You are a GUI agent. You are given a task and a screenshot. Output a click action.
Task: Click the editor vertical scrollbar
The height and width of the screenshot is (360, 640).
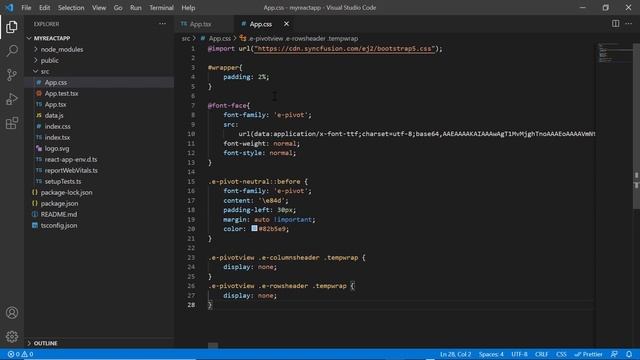636,127
